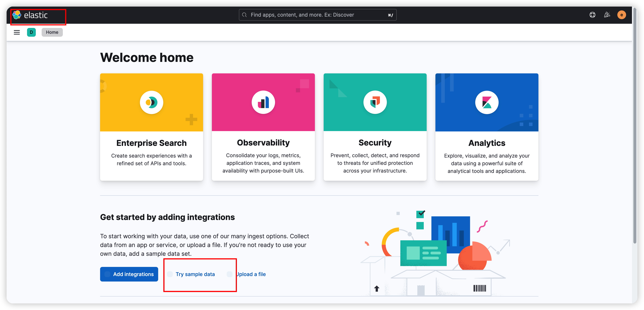Click the Elastic logo

(x=30, y=15)
